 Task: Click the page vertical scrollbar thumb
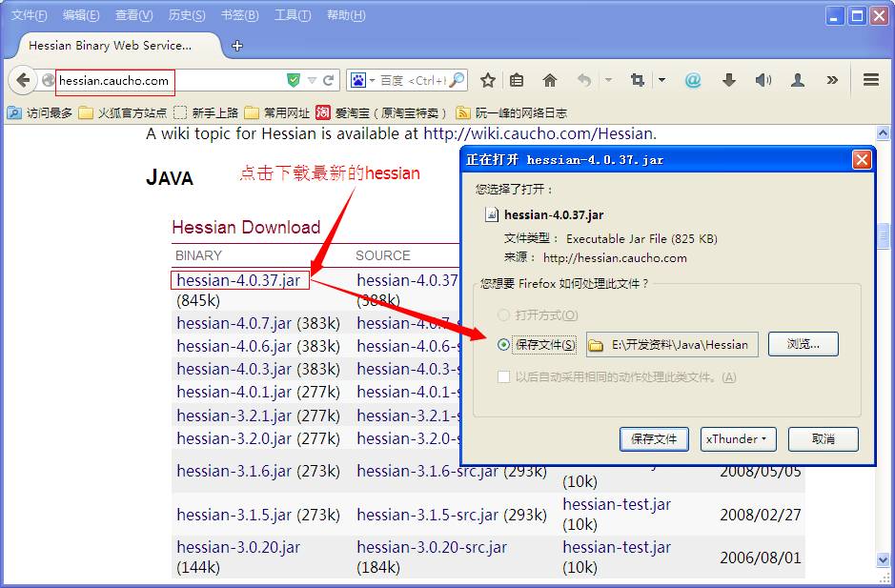(x=883, y=235)
